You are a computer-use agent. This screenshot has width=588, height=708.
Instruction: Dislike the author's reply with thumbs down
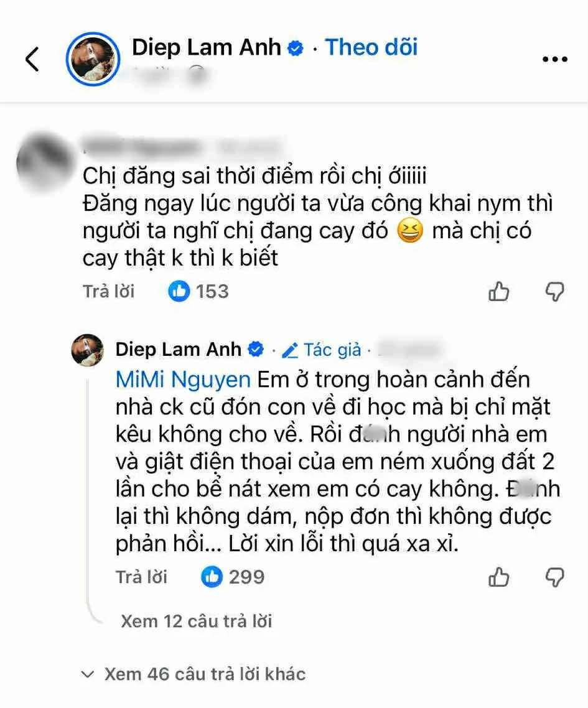(x=554, y=577)
